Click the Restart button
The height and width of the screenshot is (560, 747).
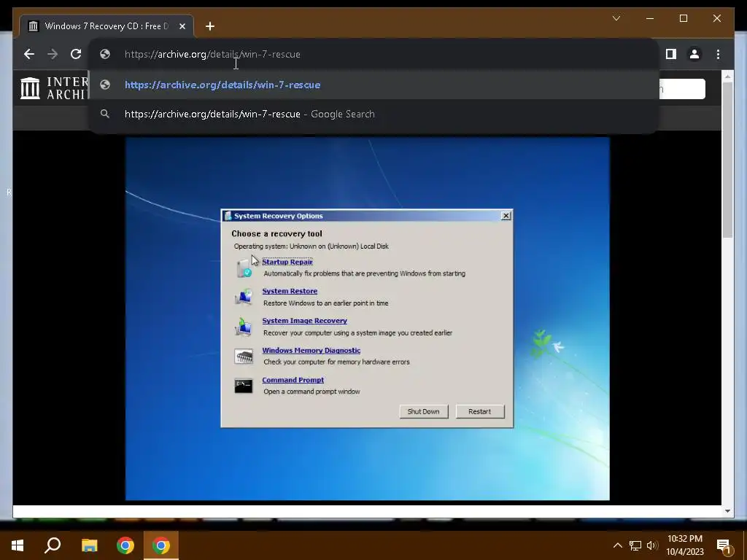(480, 411)
